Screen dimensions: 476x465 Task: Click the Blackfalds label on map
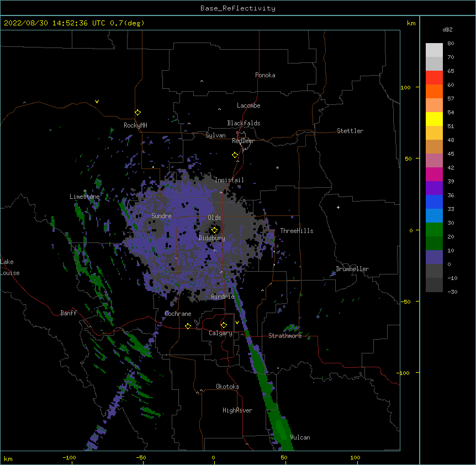click(244, 123)
